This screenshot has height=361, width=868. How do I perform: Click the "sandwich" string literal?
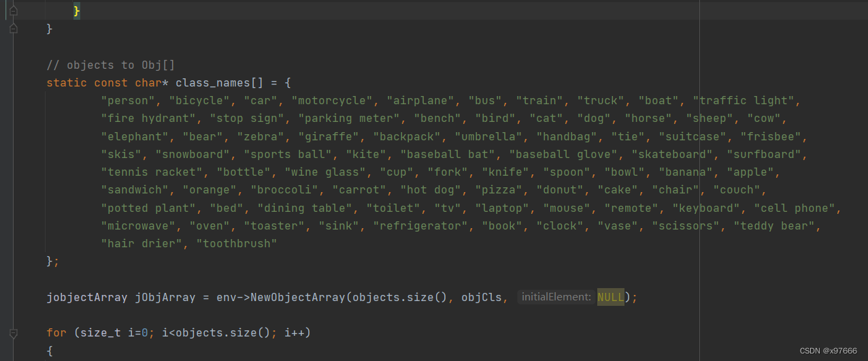[x=135, y=190]
